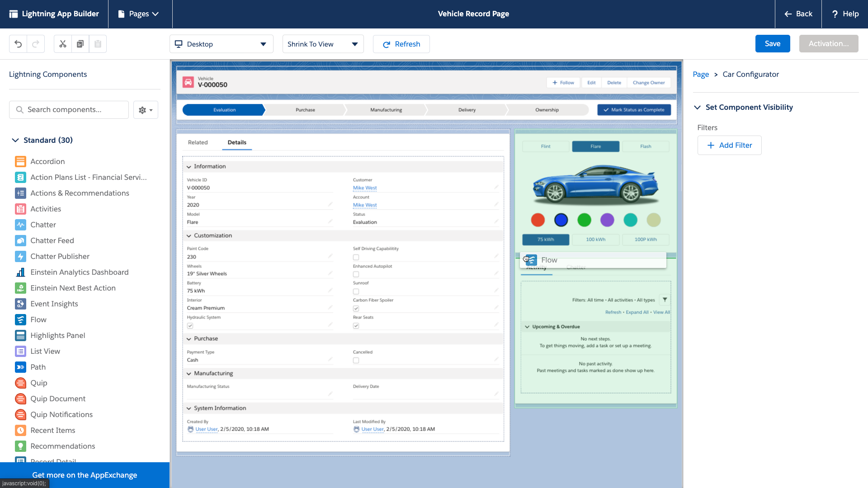Click the Lightning App Builder icon
Image resolution: width=868 pixels, height=488 pixels.
[13, 13]
